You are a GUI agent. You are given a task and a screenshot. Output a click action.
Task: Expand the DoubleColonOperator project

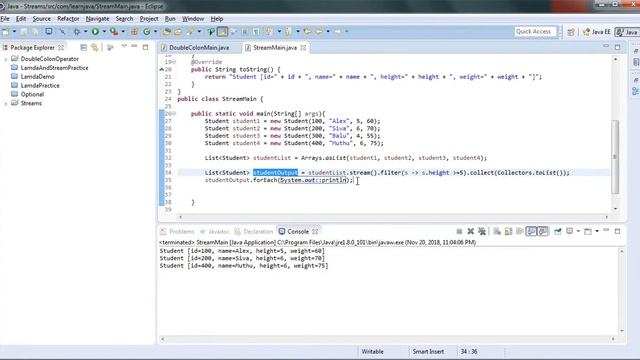tap(6, 59)
